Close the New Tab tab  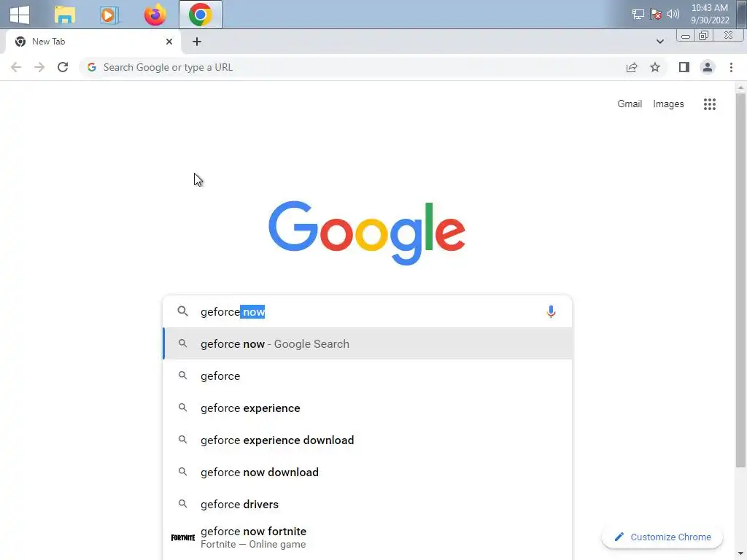(x=169, y=42)
